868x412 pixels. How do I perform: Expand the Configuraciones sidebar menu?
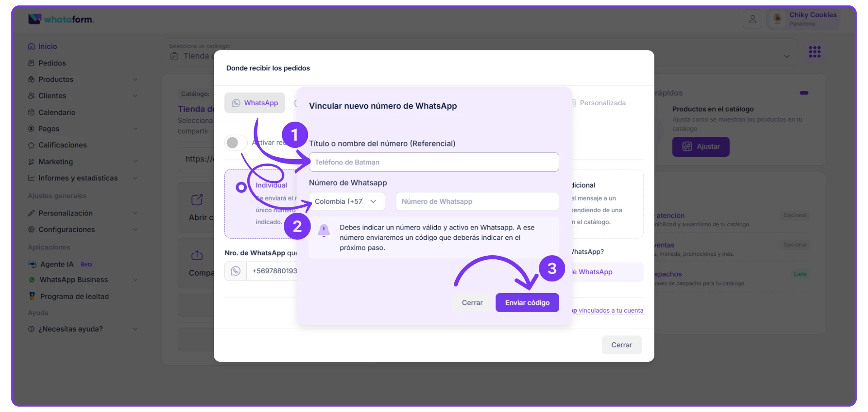[x=135, y=229]
